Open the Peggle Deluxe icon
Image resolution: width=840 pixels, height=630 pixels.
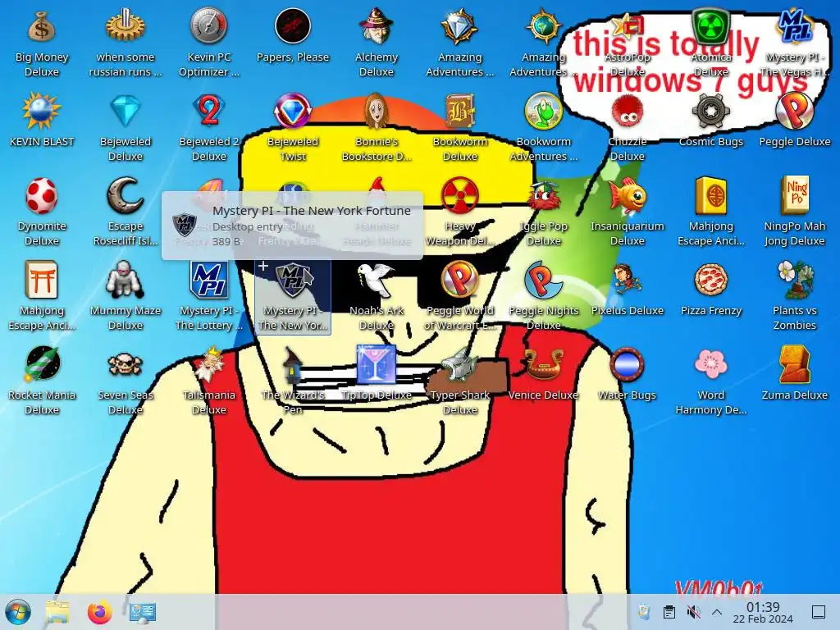[794, 111]
